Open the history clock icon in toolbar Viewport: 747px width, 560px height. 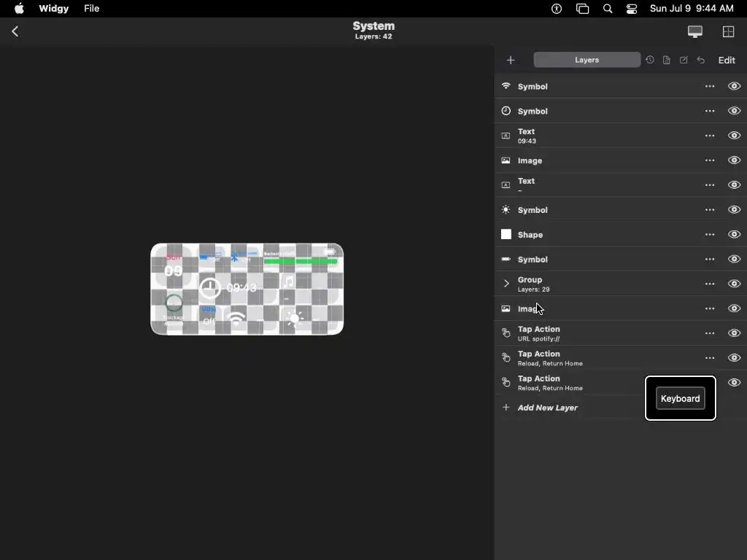650,60
